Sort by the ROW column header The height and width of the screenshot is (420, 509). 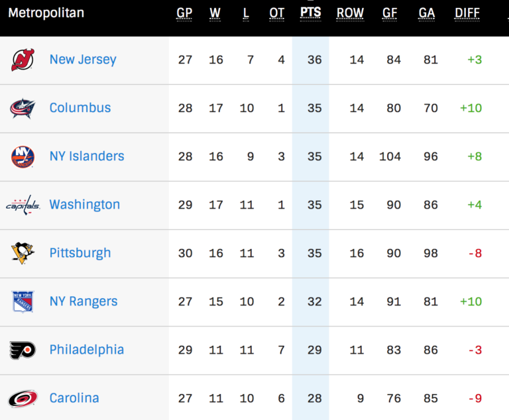(x=350, y=13)
